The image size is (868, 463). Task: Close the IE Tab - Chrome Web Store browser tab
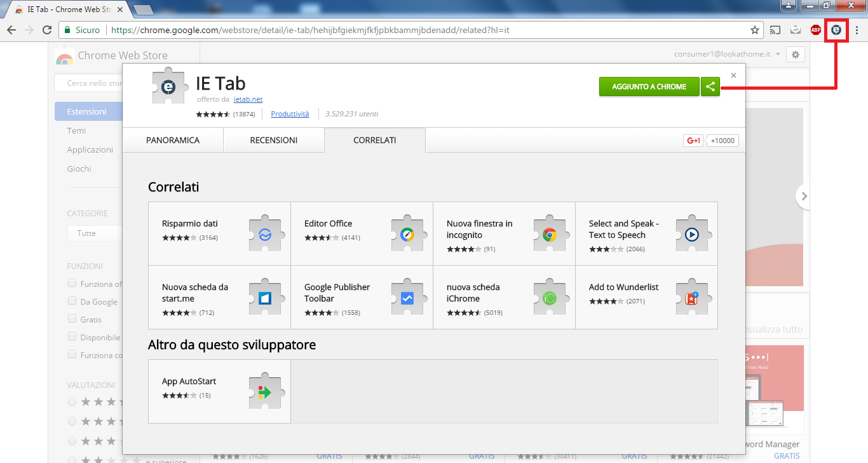coord(119,10)
